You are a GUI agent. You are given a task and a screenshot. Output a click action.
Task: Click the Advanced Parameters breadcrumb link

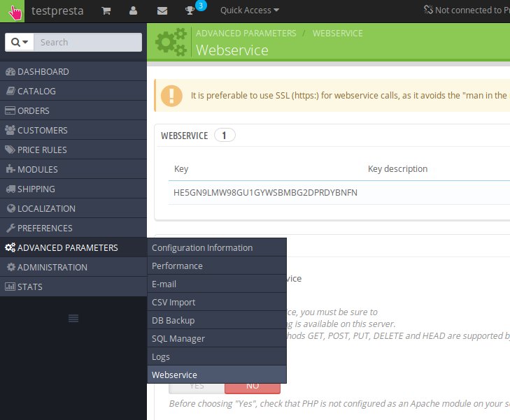pyautogui.click(x=246, y=33)
